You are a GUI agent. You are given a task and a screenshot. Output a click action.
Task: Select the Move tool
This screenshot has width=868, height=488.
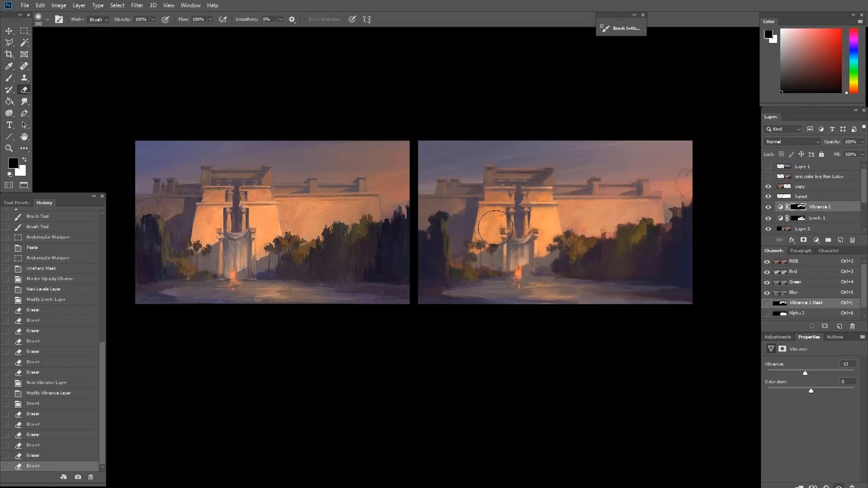9,31
